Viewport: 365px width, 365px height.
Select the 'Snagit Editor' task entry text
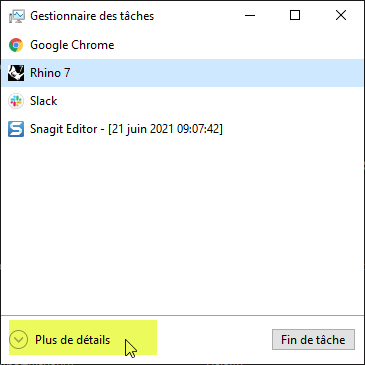point(126,129)
